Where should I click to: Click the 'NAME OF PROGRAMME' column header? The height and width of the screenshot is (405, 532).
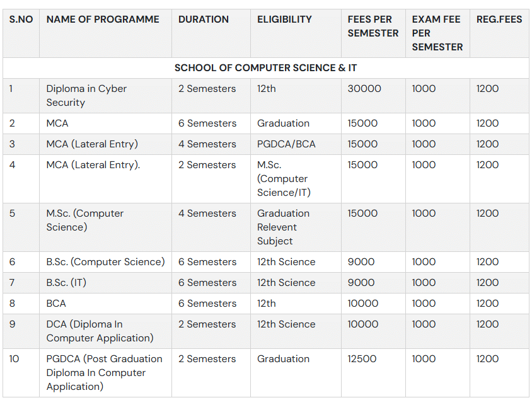(x=103, y=20)
